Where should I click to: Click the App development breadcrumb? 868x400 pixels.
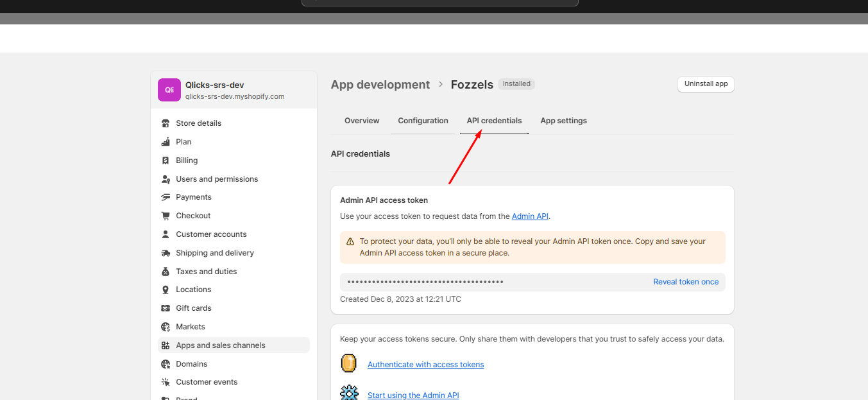coord(380,85)
